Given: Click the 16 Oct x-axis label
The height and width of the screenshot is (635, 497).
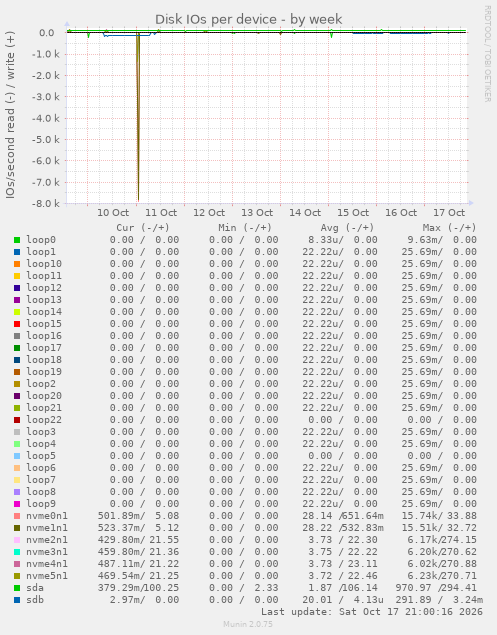Looking at the screenshot, I should [x=401, y=213].
